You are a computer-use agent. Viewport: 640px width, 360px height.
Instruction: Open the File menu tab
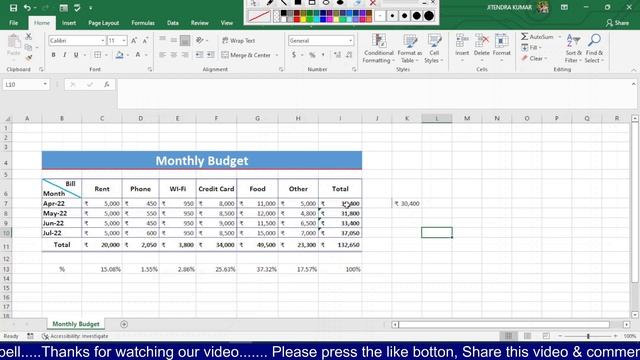(13, 23)
